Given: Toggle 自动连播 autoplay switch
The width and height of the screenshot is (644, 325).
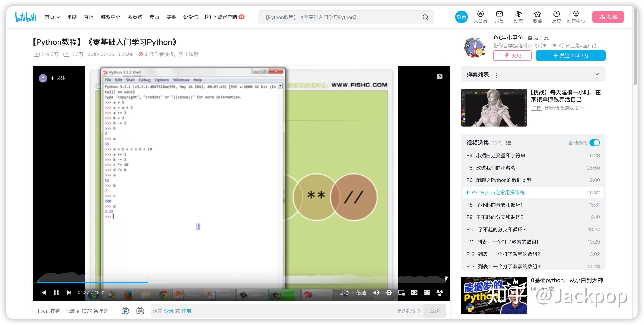Looking at the screenshot, I should coord(594,143).
